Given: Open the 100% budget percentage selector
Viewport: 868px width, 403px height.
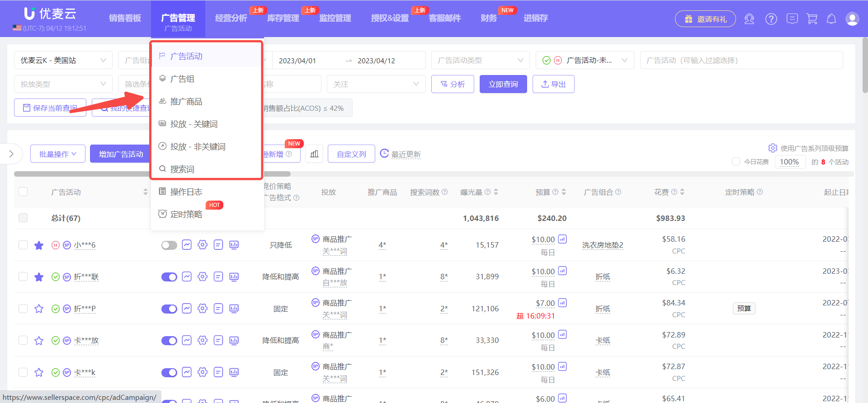Looking at the screenshot, I should coord(790,162).
